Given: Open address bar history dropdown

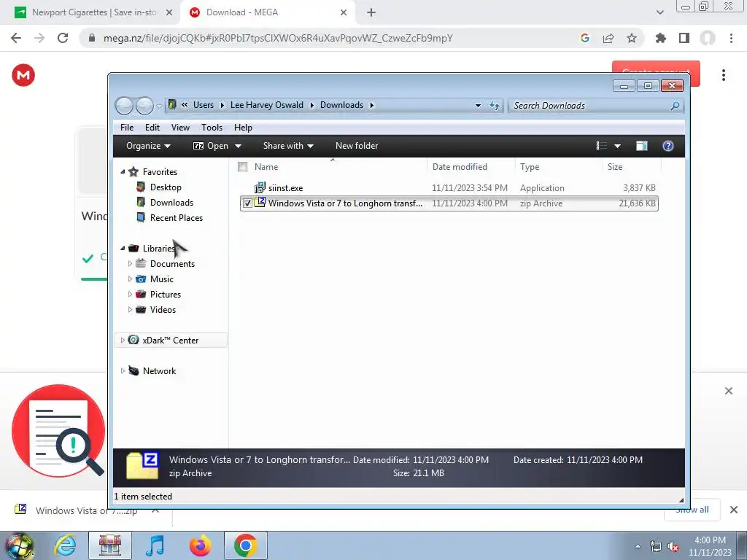Looking at the screenshot, I should point(478,106).
